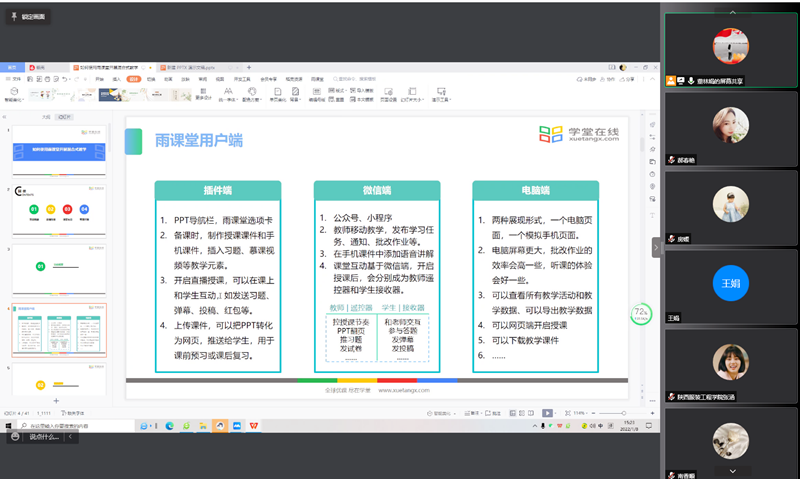Viewport: 800px width, 479px height.
Task: Click the add new slide plus button
Action: (x=56, y=400)
